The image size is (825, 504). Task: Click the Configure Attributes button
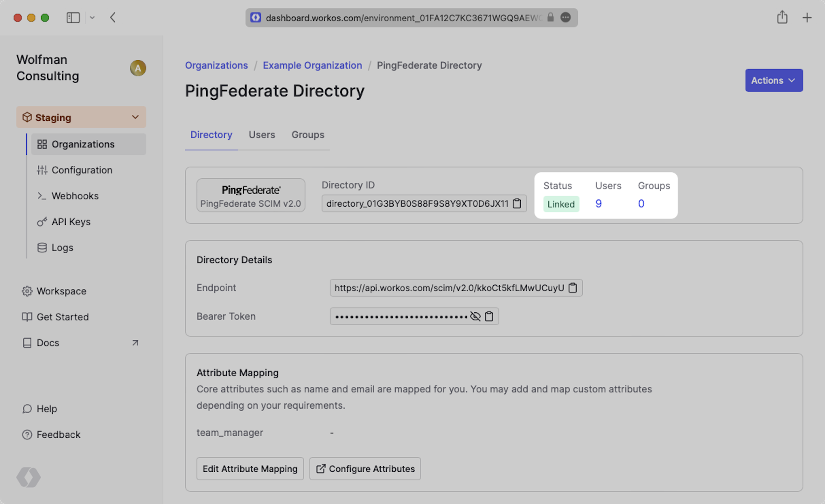(x=365, y=469)
